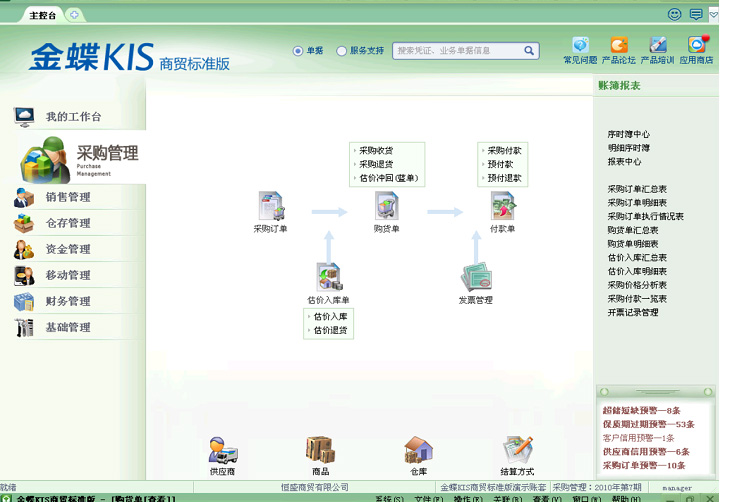Open 采购订单汇总表 report

[637, 189]
